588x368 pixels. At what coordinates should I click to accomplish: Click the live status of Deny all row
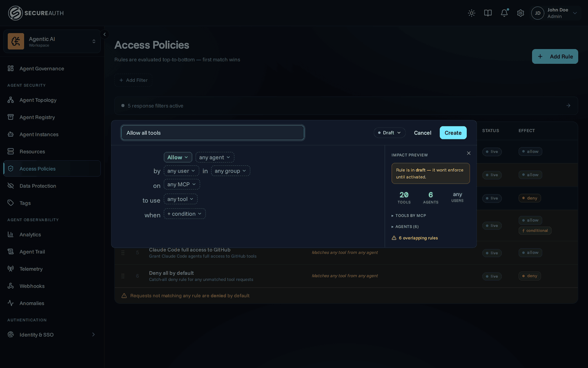pos(492,276)
